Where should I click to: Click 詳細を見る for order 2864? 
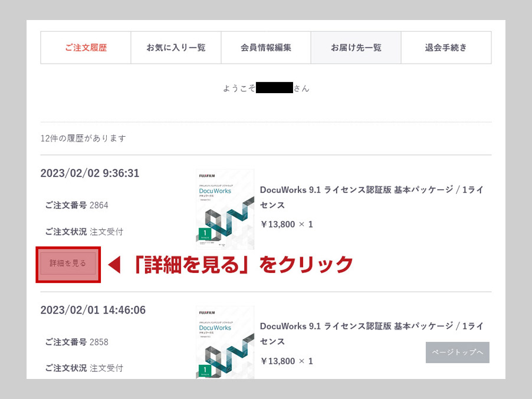tap(68, 263)
